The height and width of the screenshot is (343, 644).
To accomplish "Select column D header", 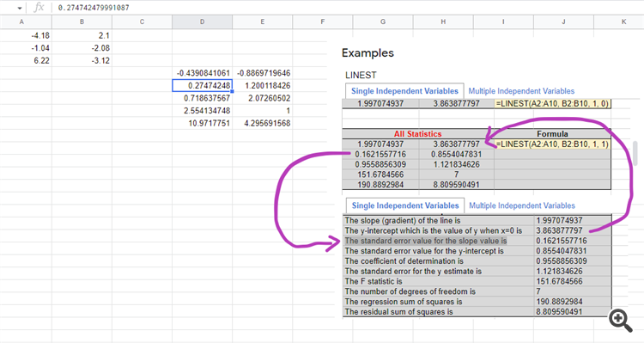I will (x=202, y=21).
